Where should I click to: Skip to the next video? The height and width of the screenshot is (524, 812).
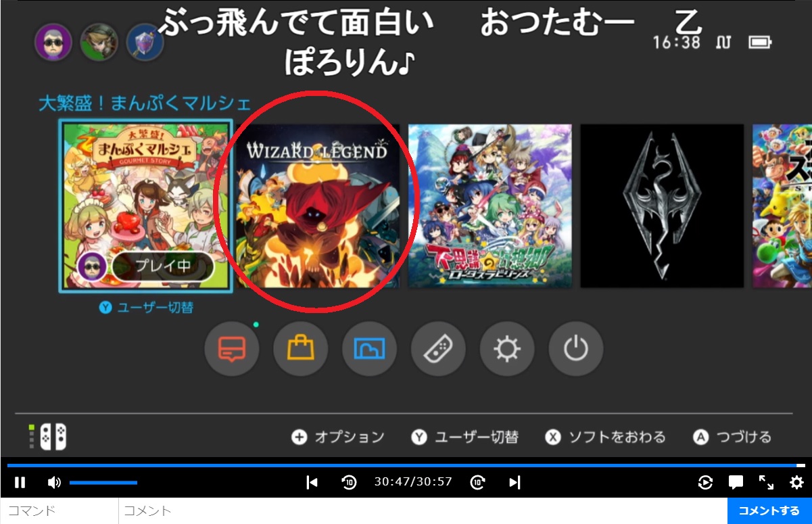pyautogui.click(x=515, y=482)
